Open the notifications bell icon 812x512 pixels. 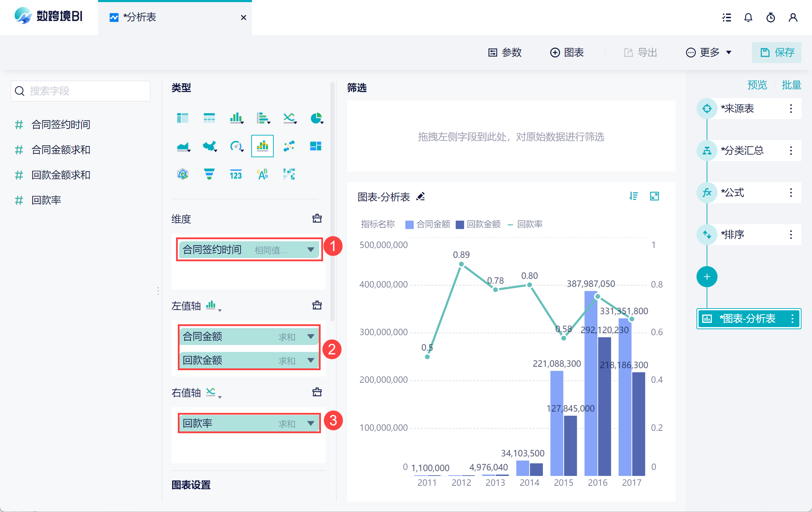click(x=748, y=18)
